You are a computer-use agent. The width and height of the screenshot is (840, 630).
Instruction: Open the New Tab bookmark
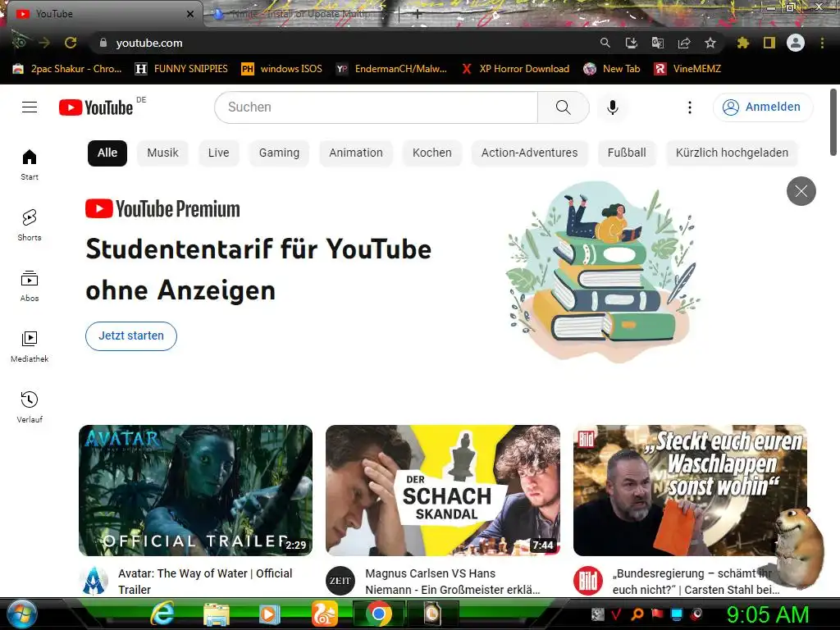click(x=612, y=69)
